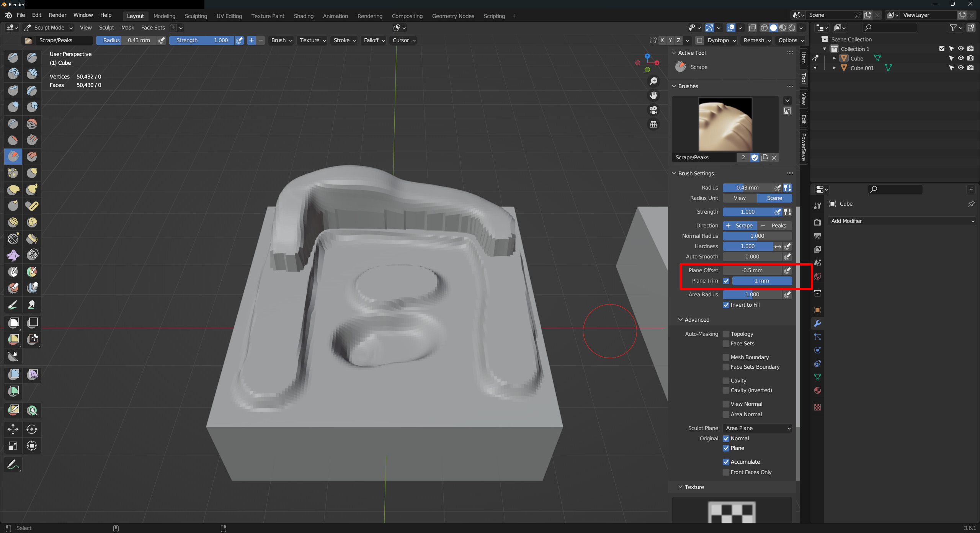Toggle Invert to Fill checkbox

(x=726, y=305)
